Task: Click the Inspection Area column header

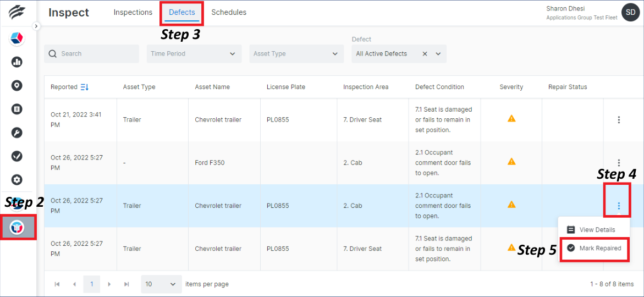Action: pos(366,87)
